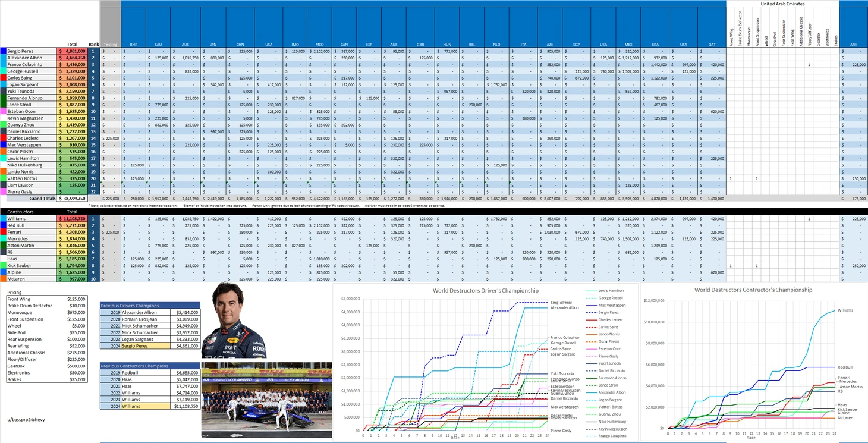Select the color swatch next to McLaren

(x=3, y=278)
